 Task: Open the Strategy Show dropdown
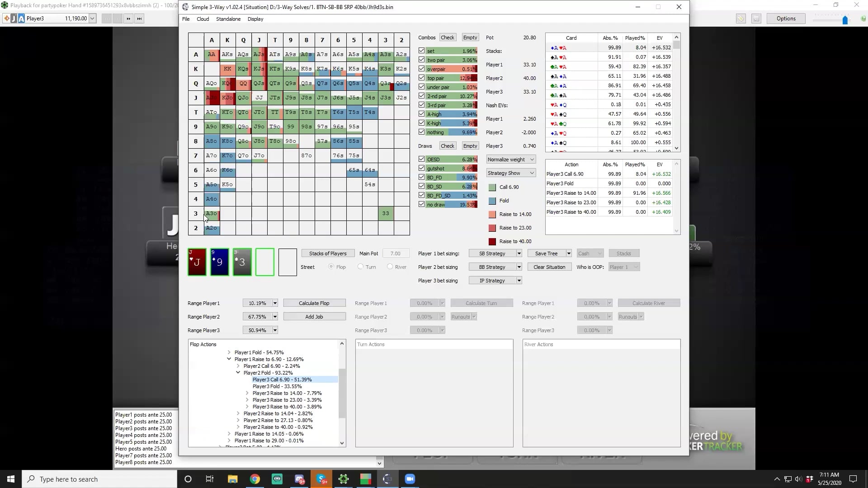(x=511, y=173)
